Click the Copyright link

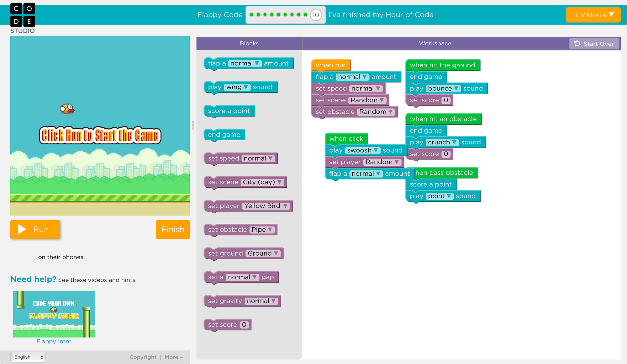[x=143, y=357]
